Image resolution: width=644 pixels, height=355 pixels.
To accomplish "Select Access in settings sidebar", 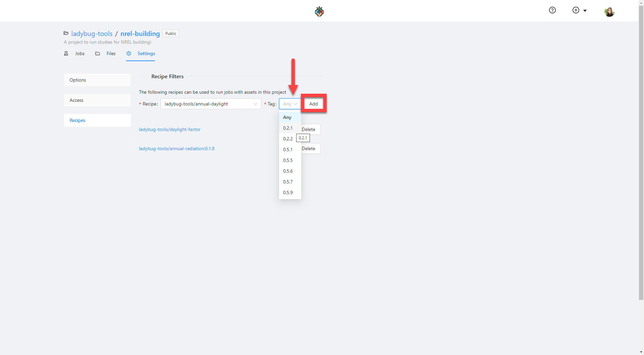I will point(97,100).
